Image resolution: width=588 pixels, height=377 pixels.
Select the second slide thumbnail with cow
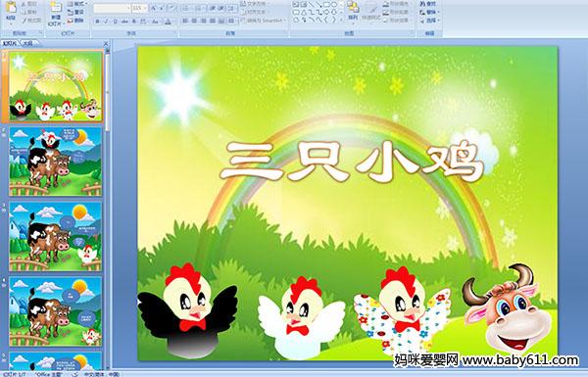[55, 162]
